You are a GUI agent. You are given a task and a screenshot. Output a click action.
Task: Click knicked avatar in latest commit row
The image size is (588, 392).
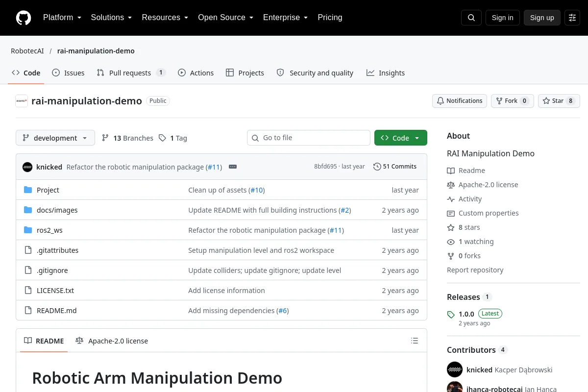click(x=27, y=167)
